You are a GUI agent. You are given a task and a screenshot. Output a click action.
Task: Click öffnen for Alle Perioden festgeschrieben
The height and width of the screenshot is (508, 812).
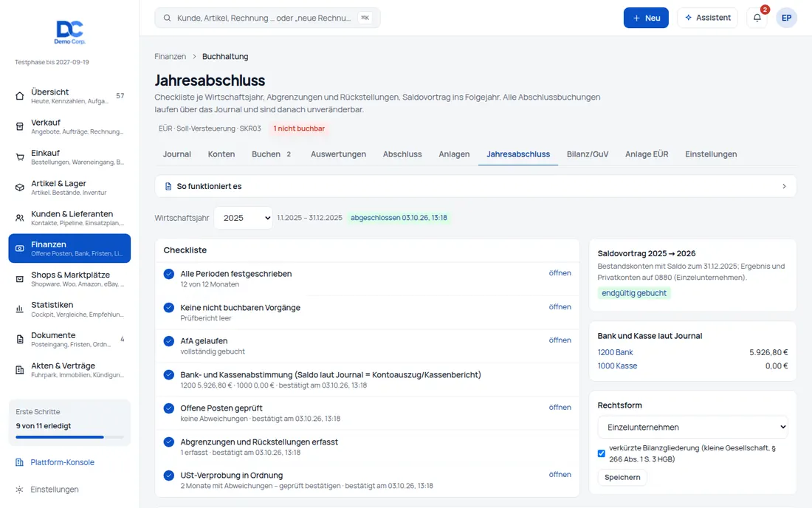(560, 273)
